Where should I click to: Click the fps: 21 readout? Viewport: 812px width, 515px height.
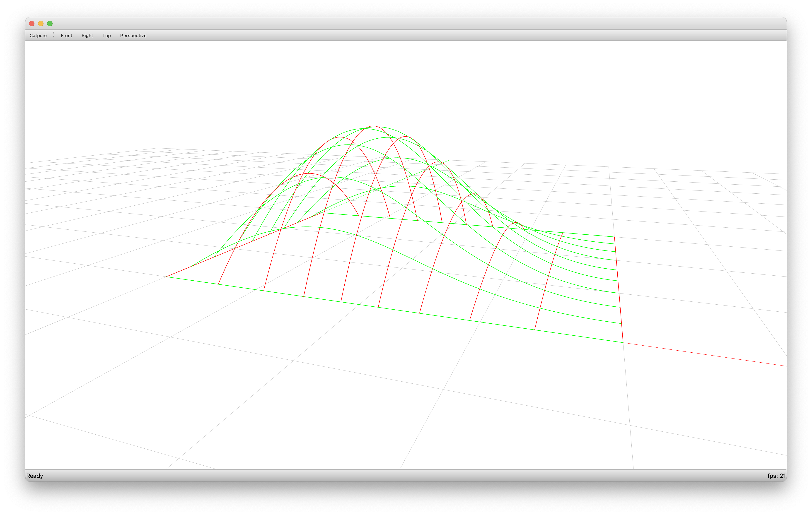[777, 476]
